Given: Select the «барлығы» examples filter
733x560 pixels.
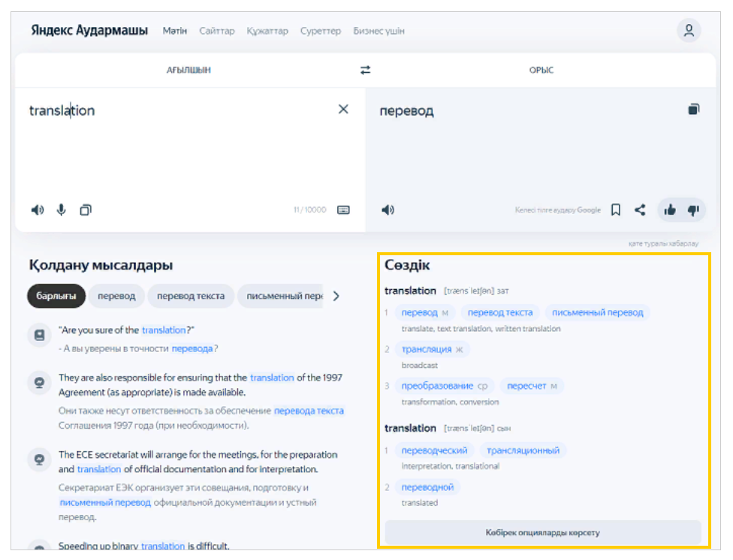Looking at the screenshot, I should click(x=56, y=296).
